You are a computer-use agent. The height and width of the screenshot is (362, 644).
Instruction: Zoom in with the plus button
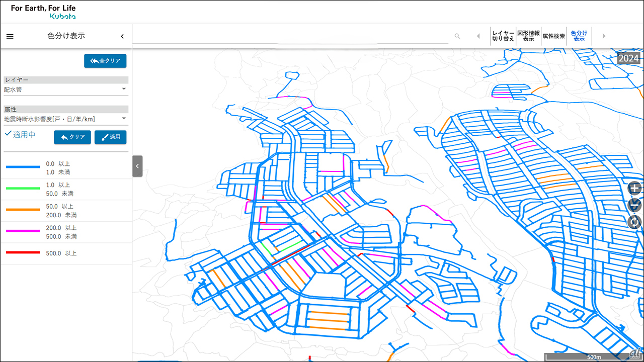click(635, 189)
